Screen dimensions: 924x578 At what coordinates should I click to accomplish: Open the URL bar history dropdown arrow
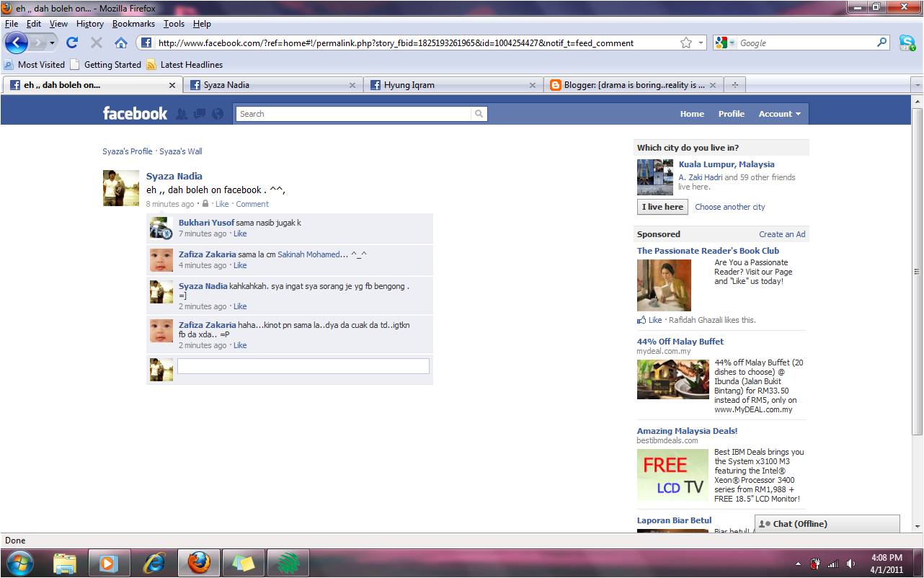(x=701, y=43)
